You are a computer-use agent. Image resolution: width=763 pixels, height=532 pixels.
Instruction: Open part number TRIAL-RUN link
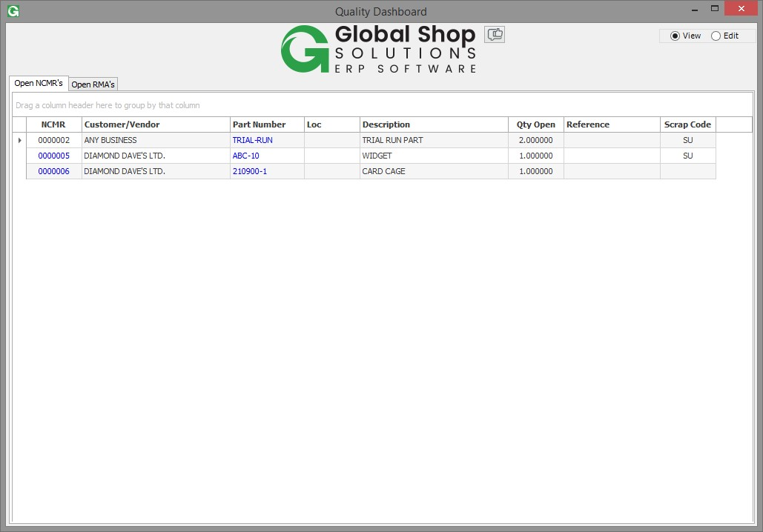(x=253, y=140)
